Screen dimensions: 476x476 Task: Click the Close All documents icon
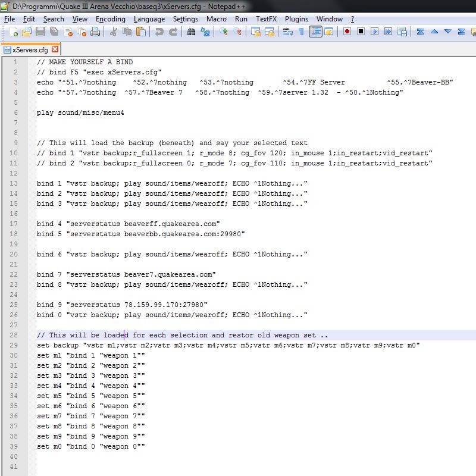coord(82,32)
